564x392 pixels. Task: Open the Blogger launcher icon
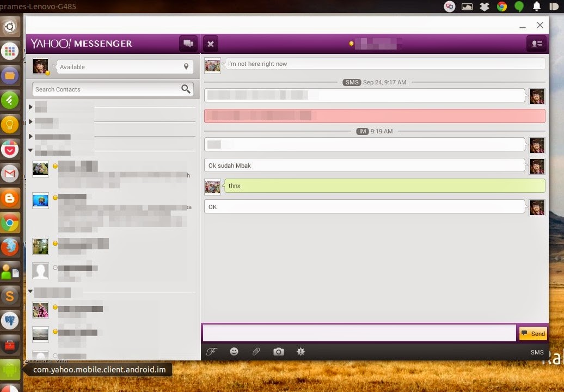click(10, 198)
